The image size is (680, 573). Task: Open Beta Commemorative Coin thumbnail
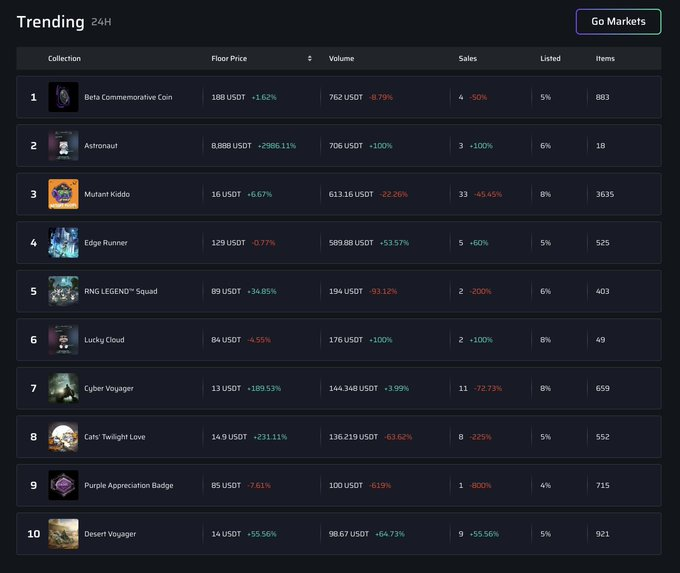pos(63,97)
